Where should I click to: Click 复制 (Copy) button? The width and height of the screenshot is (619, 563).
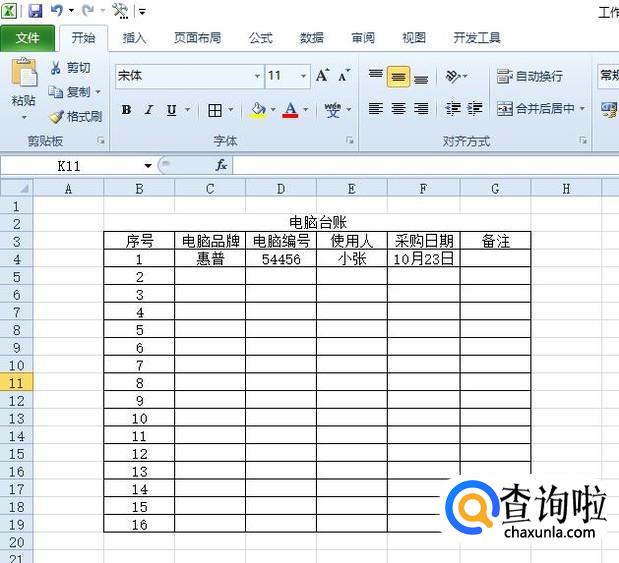point(69,92)
